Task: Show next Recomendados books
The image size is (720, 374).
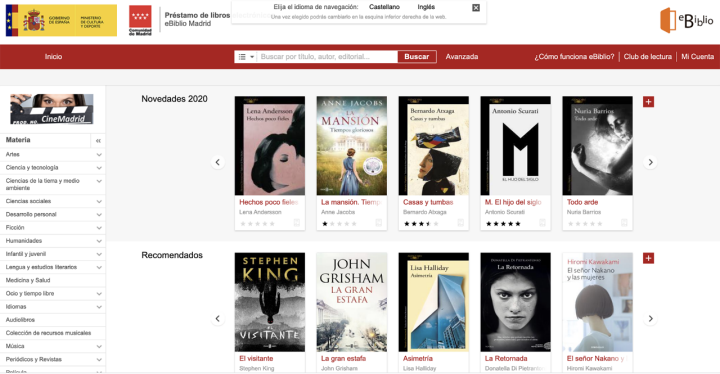Action: click(650, 318)
